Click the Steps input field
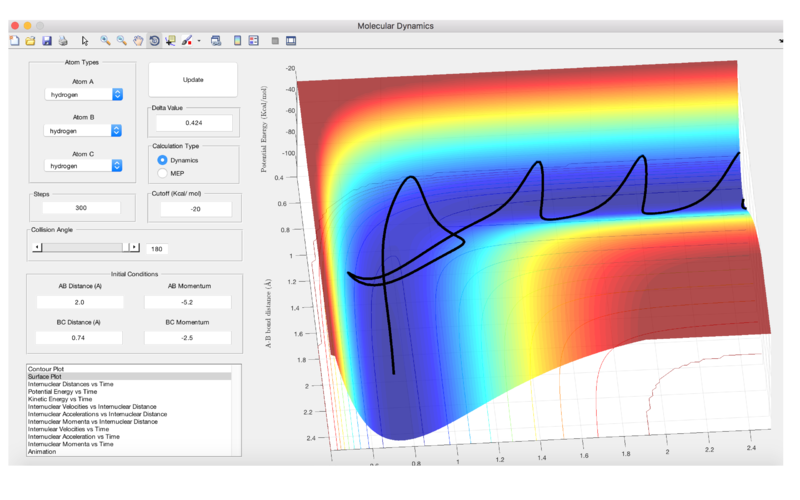The width and height of the screenshot is (800, 500). click(x=81, y=208)
